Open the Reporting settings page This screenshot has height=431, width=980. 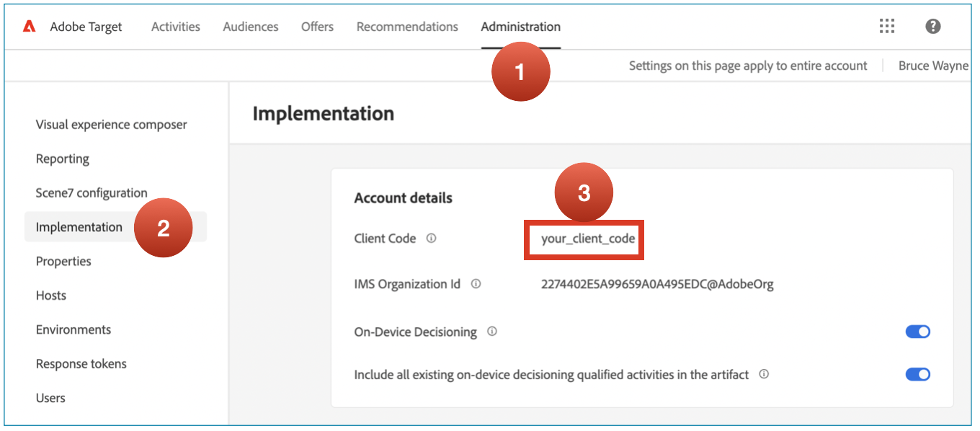click(63, 159)
